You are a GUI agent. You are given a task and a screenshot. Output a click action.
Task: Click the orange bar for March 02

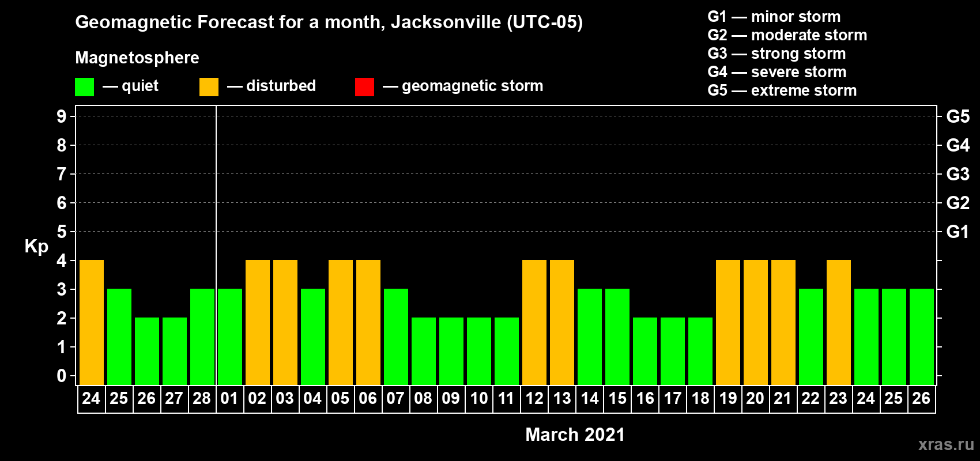click(258, 323)
